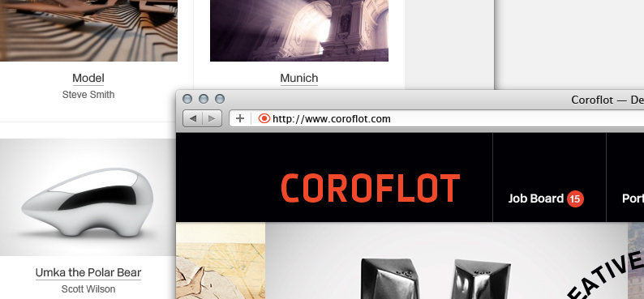
Task: Open the COROFLOT logo home link
Action: (x=371, y=188)
